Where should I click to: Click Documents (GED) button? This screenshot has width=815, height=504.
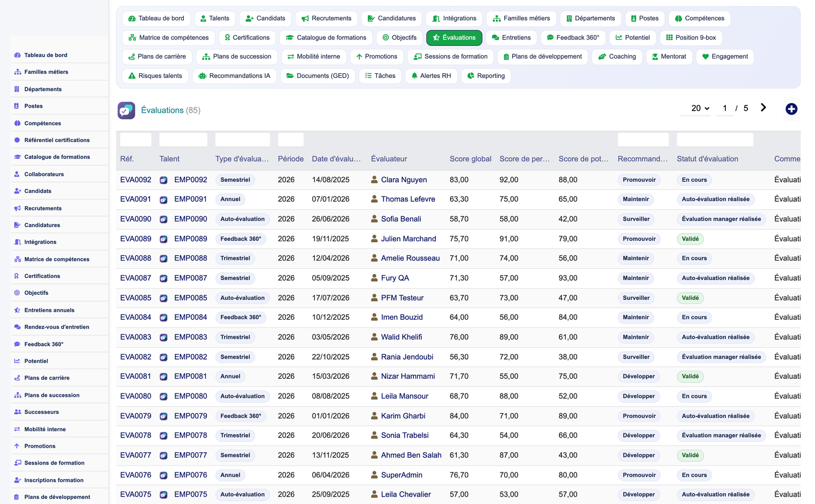point(317,76)
